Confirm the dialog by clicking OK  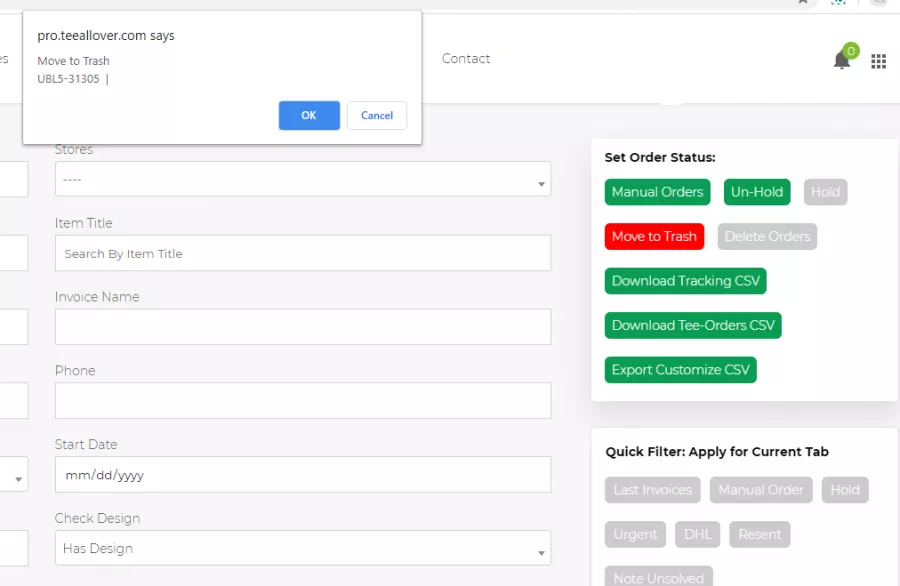click(x=309, y=115)
